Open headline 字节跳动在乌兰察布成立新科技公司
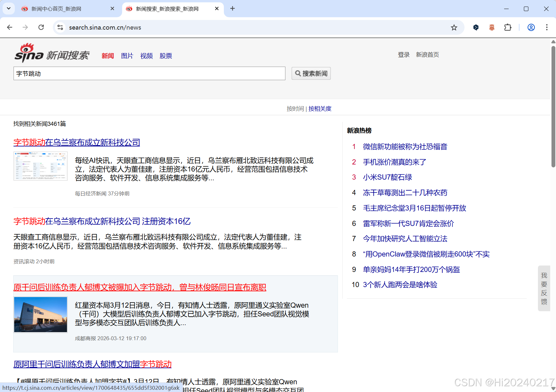The width and height of the screenshot is (556, 392). [x=77, y=142]
